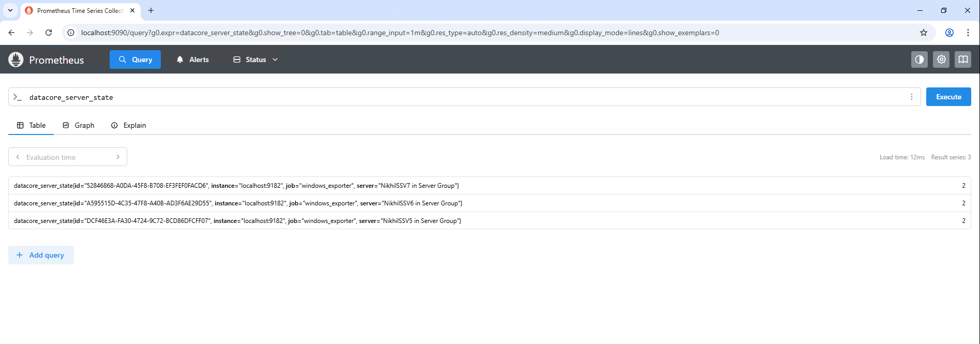Click the Add query button
980x344 pixels.
click(x=41, y=255)
